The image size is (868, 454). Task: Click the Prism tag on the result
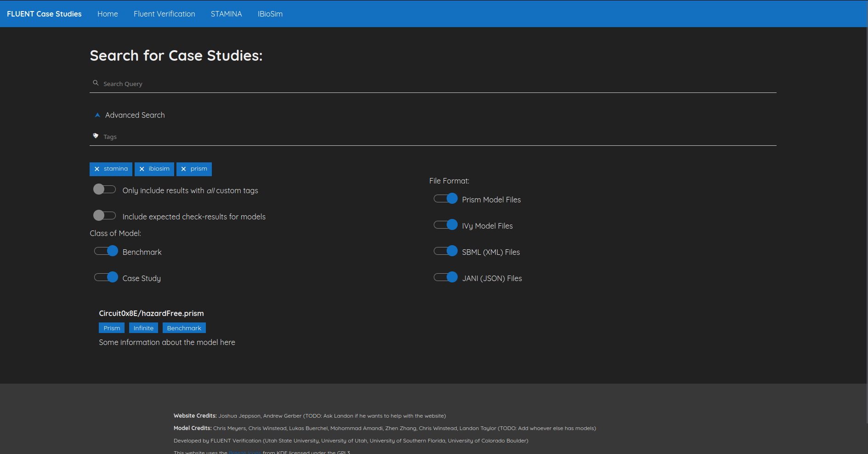pyautogui.click(x=112, y=328)
